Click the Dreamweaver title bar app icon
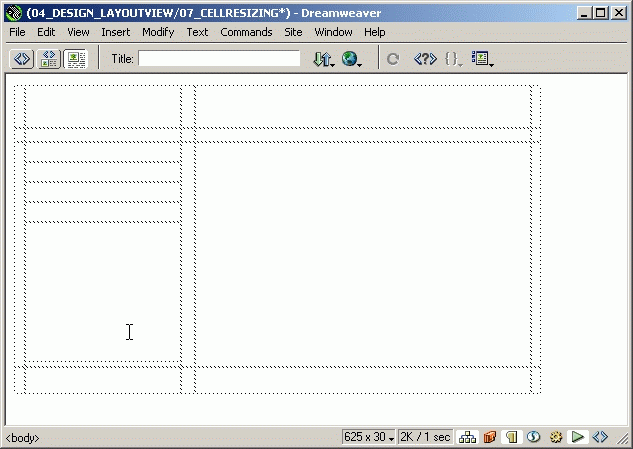 [x=14, y=13]
